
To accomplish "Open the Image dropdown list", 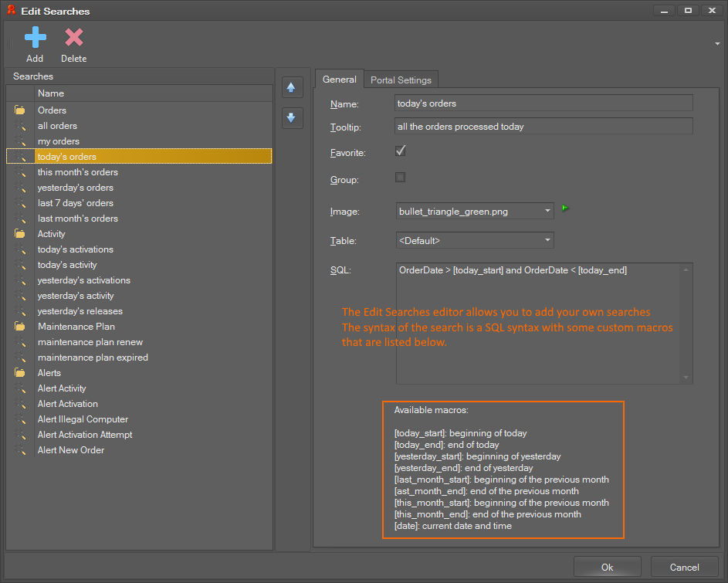I will tap(547, 211).
